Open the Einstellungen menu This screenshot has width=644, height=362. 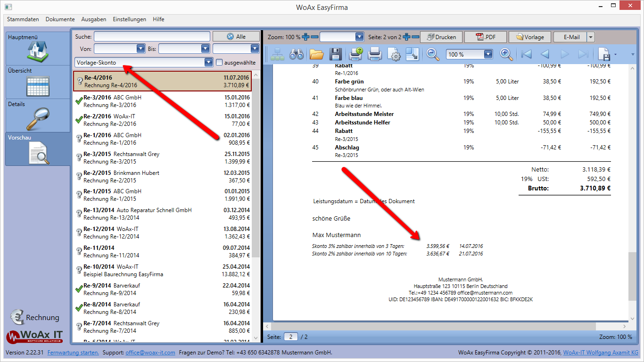[129, 19]
